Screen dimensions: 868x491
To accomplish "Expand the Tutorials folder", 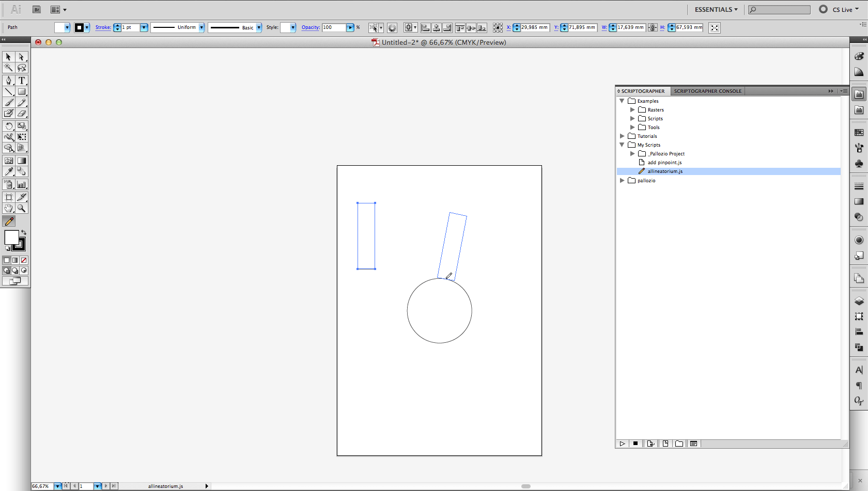I will point(622,136).
